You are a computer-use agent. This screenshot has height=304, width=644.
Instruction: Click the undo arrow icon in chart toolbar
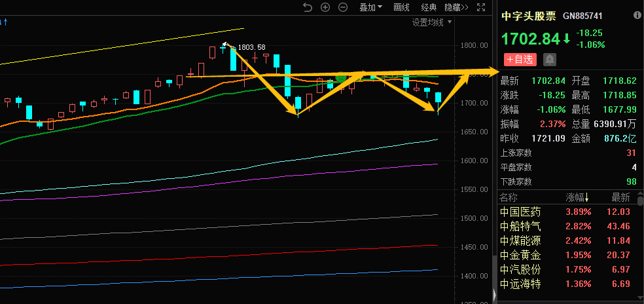[x=308, y=7]
